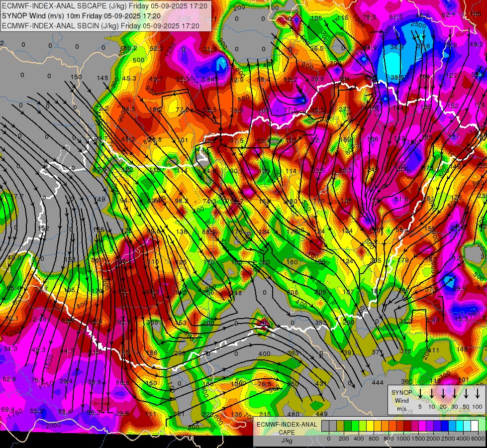Click the 1000 tick on colour scale

[404, 439]
